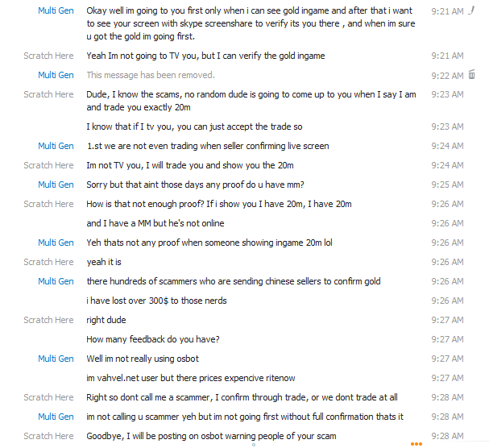This screenshot has width=489, height=448.
Task: Click the edited pencil icon beside first message
Action: click(472, 10)
